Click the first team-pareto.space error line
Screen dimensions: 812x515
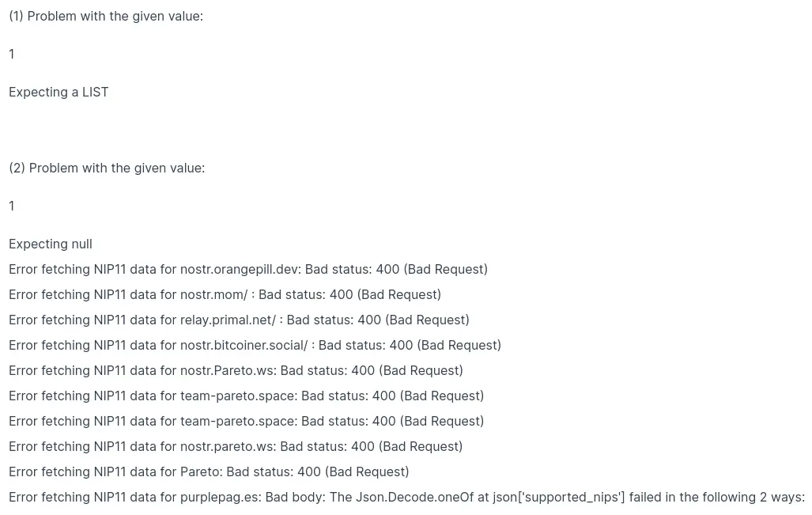tap(246, 396)
